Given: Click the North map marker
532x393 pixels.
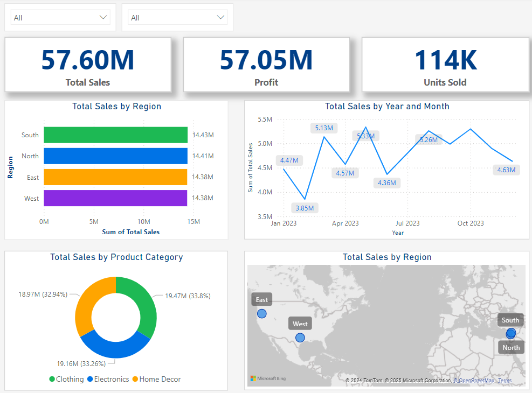Looking at the screenshot, I should pos(510,347).
